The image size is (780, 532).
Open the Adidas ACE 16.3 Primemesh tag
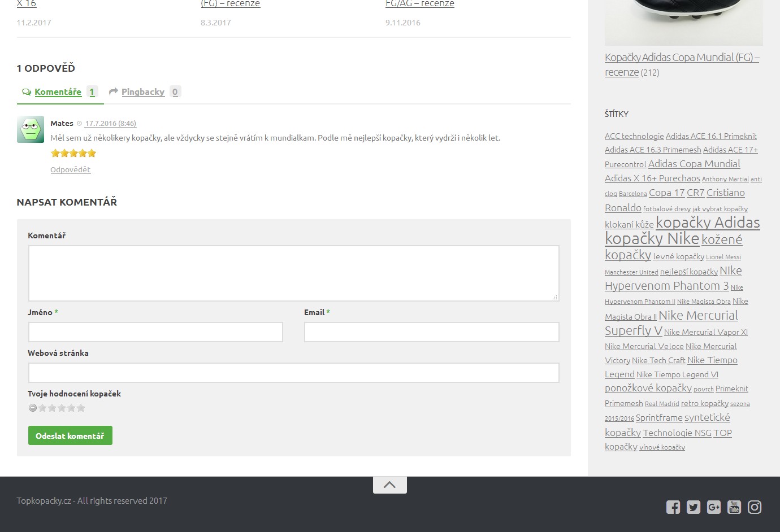[x=653, y=150]
